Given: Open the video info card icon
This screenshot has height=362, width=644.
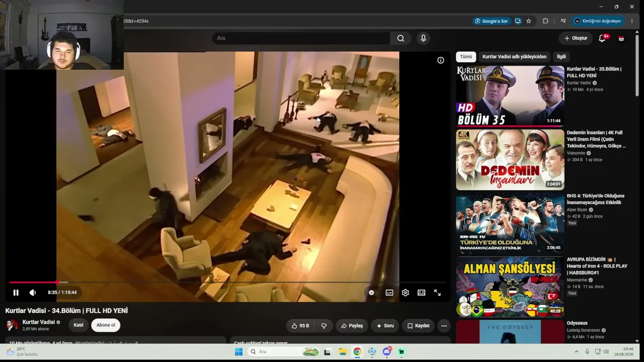Looking at the screenshot, I should tap(441, 60).
